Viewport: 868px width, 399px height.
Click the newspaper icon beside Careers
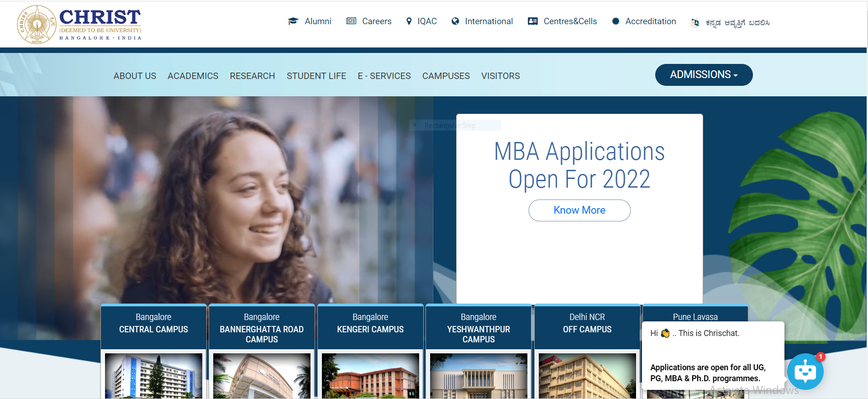351,21
